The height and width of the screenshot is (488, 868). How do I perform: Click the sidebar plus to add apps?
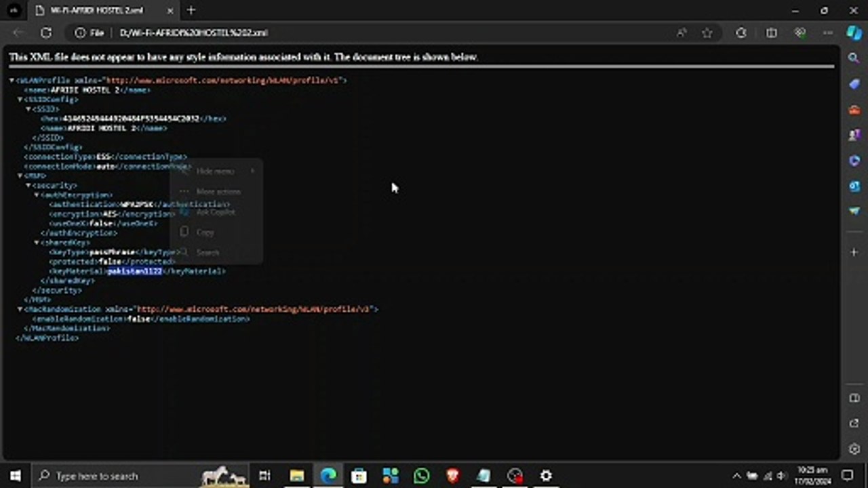[x=854, y=252]
